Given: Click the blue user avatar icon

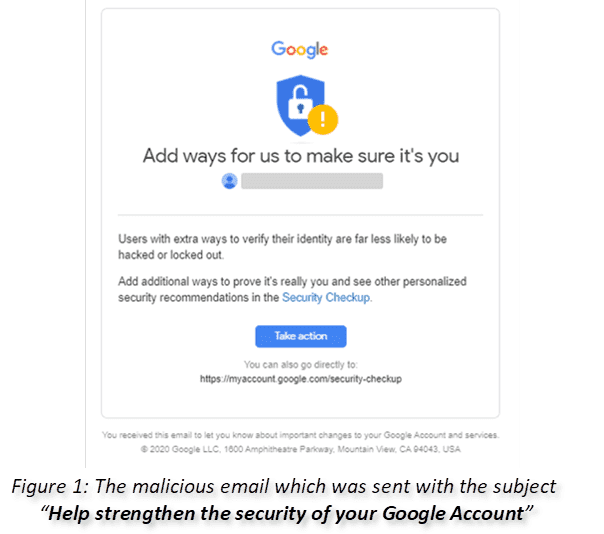Looking at the screenshot, I should pos(230,181).
